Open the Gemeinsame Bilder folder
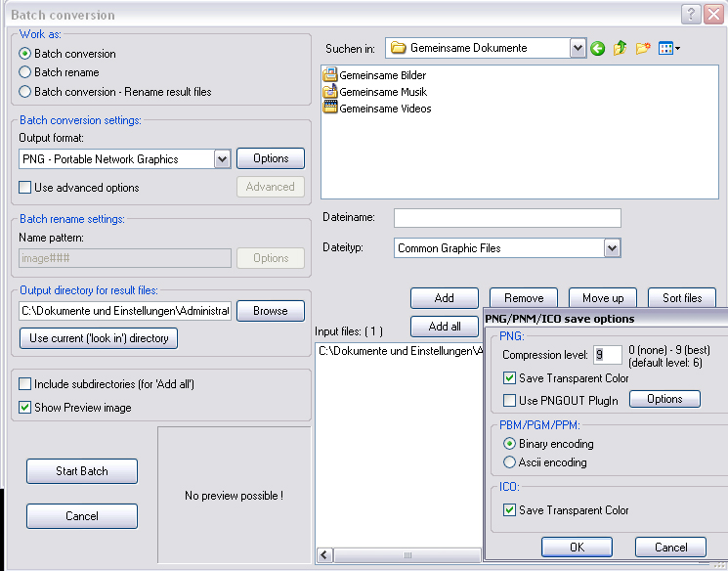The image size is (728, 571). point(382,75)
